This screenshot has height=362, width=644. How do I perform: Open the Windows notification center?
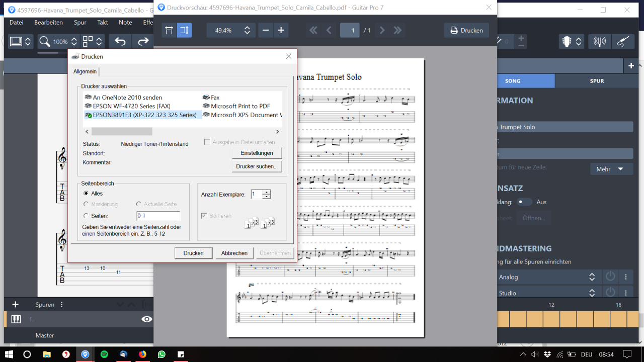click(x=627, y=354)
